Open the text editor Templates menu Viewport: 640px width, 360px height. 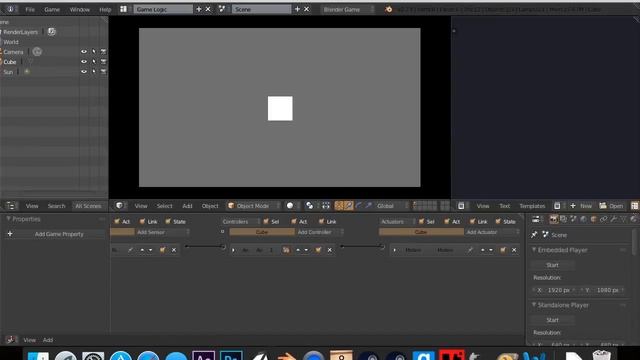[532, 206]
